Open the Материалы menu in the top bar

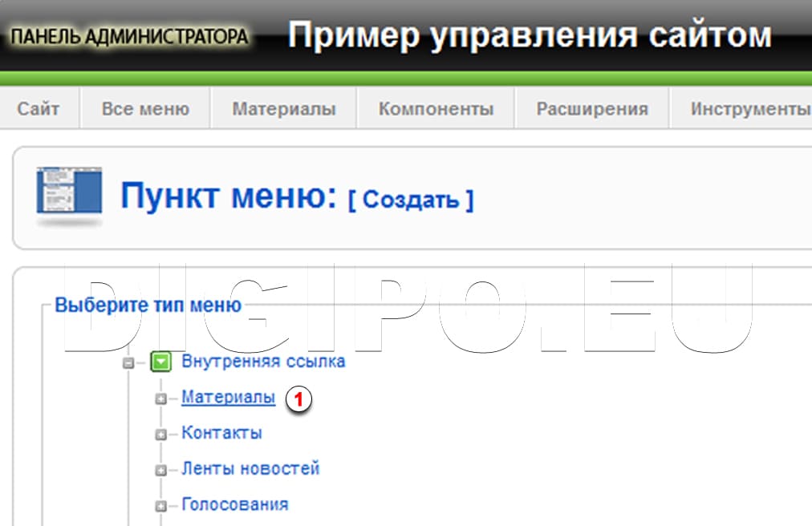(x=282, y=107)
